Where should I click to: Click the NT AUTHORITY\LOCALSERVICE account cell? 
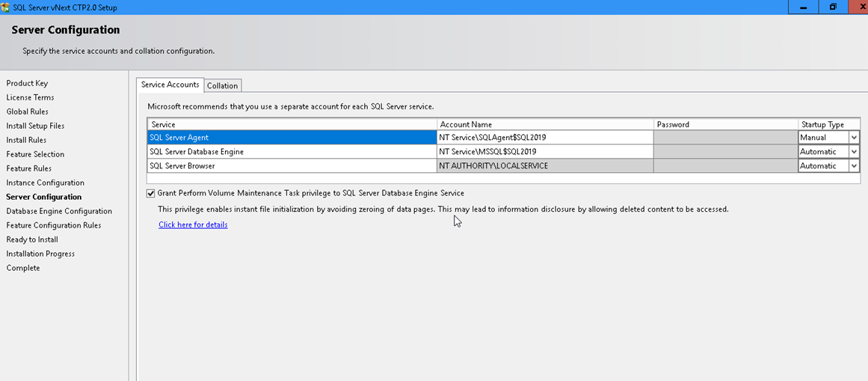(545, 166)
